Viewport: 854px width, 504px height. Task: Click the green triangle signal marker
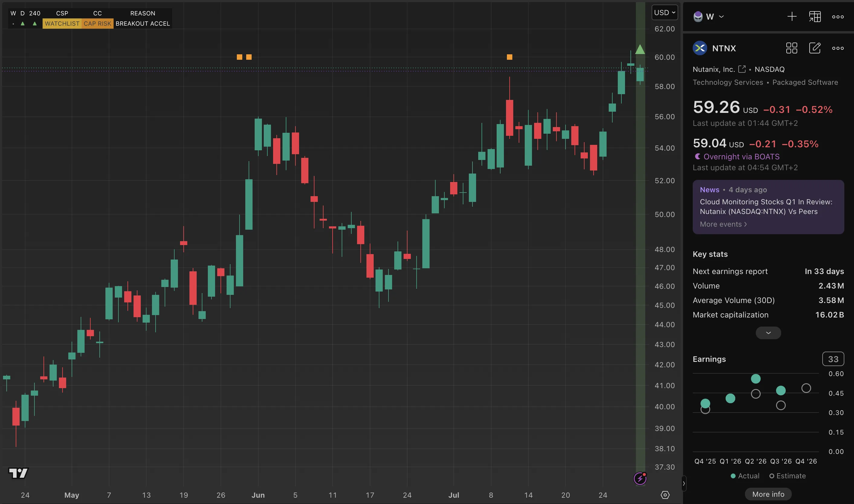coord(640,49)
